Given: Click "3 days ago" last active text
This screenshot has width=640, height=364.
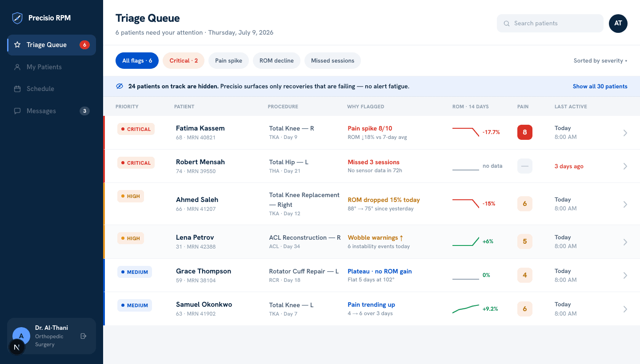Looking at the screenshot, I should (569, 166).
